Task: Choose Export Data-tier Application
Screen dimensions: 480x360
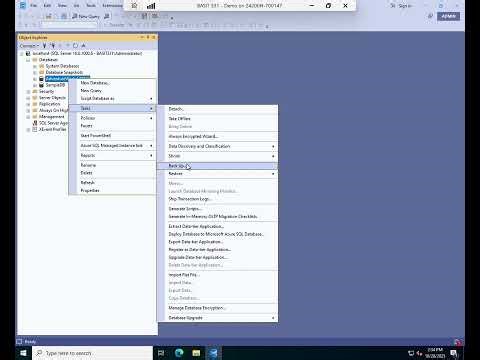Action: tap(217, 242)
